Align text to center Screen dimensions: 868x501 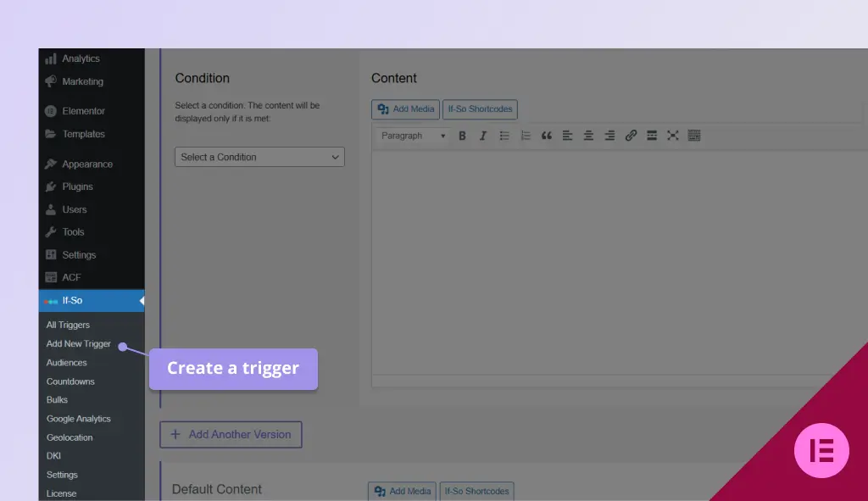tap(588, 136)
